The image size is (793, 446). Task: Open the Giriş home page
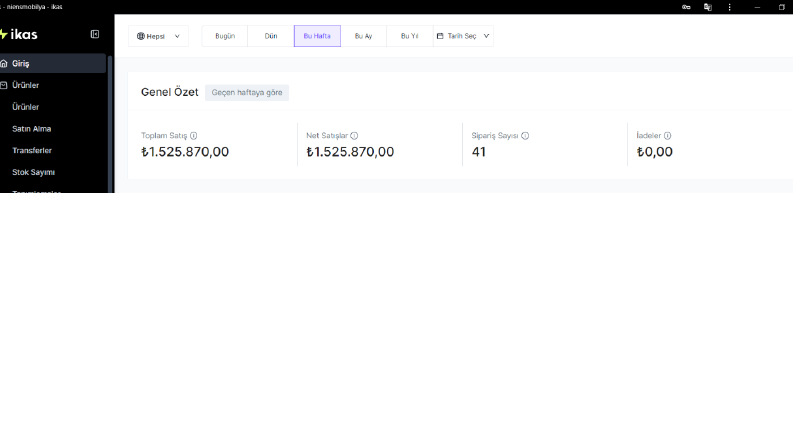53,63
